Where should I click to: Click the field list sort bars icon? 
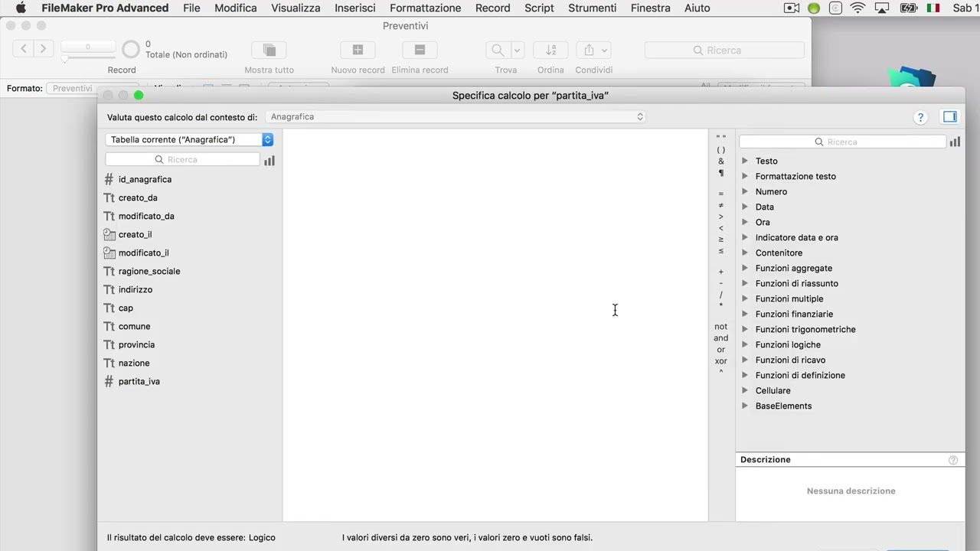coord(269,160)
